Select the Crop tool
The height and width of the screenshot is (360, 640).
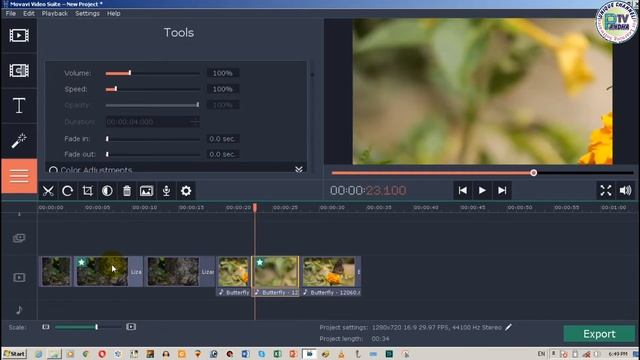87,191
